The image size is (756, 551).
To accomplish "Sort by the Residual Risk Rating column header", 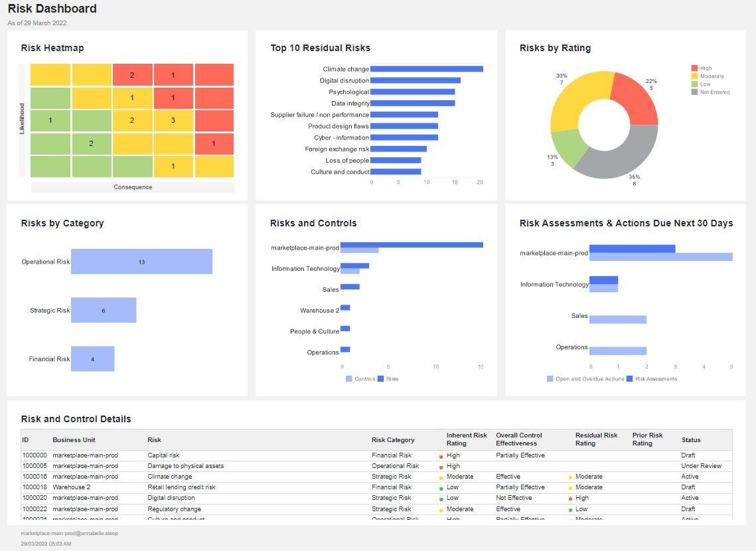I will pos(597,439).
